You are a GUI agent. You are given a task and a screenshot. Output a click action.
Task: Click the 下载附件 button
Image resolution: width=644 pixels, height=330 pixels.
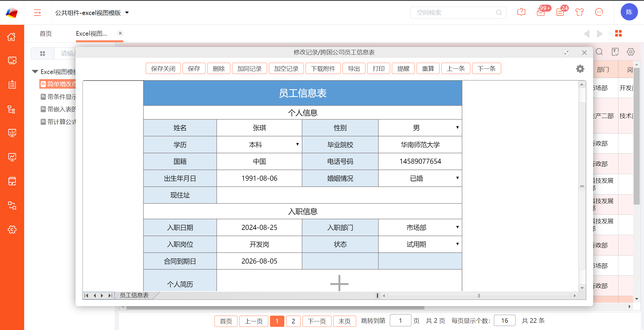323,68
